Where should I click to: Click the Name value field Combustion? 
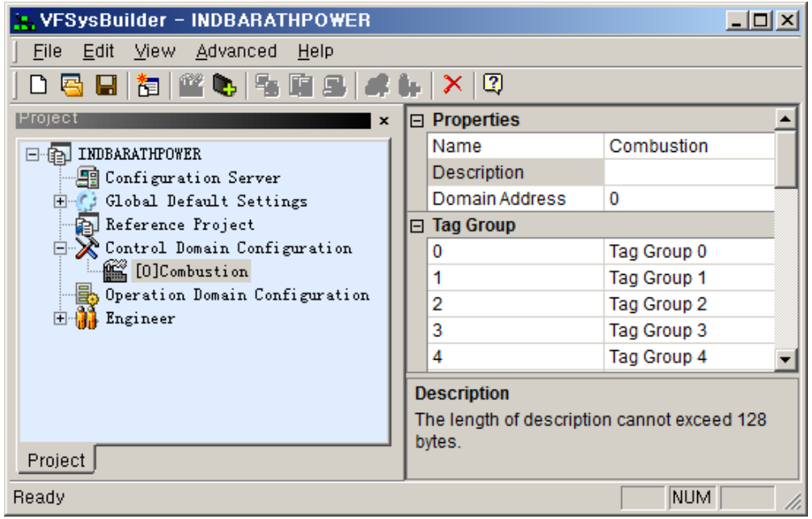coord(689,146)
